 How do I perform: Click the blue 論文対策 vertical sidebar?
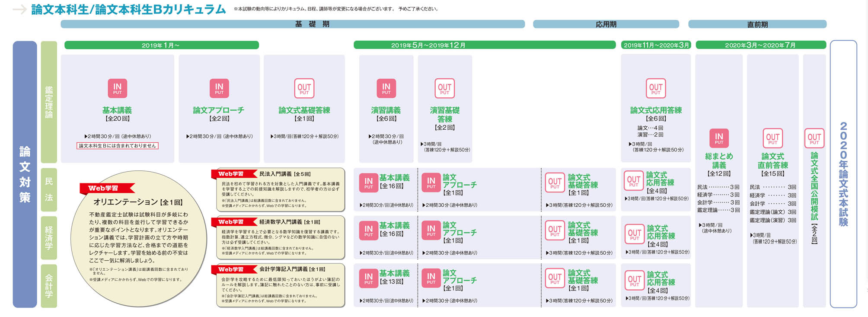tap(25, 174)
